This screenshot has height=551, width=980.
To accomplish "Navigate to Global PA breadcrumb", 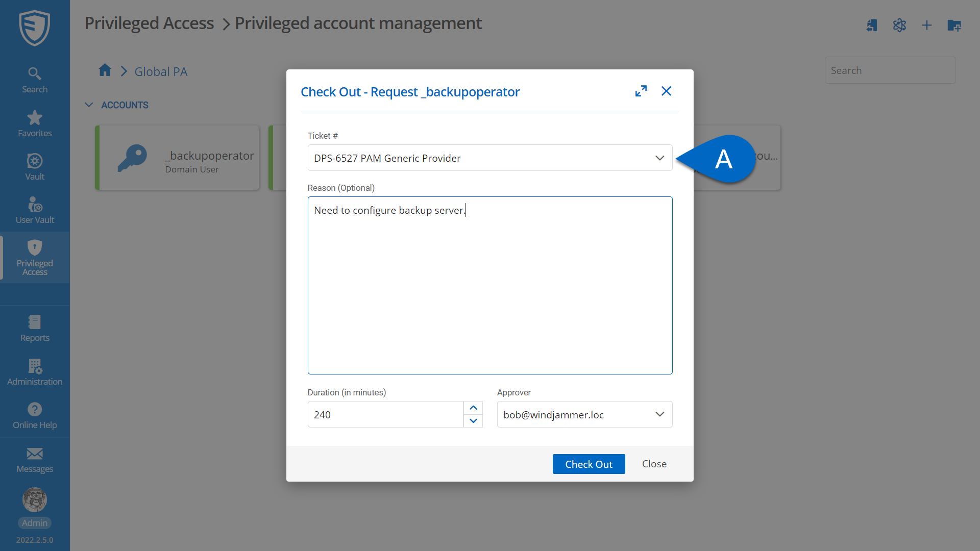I will [x=161, y=71].
